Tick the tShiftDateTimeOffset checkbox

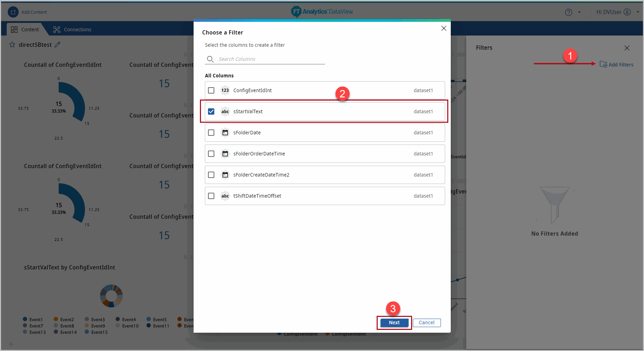tap(211, 196)
